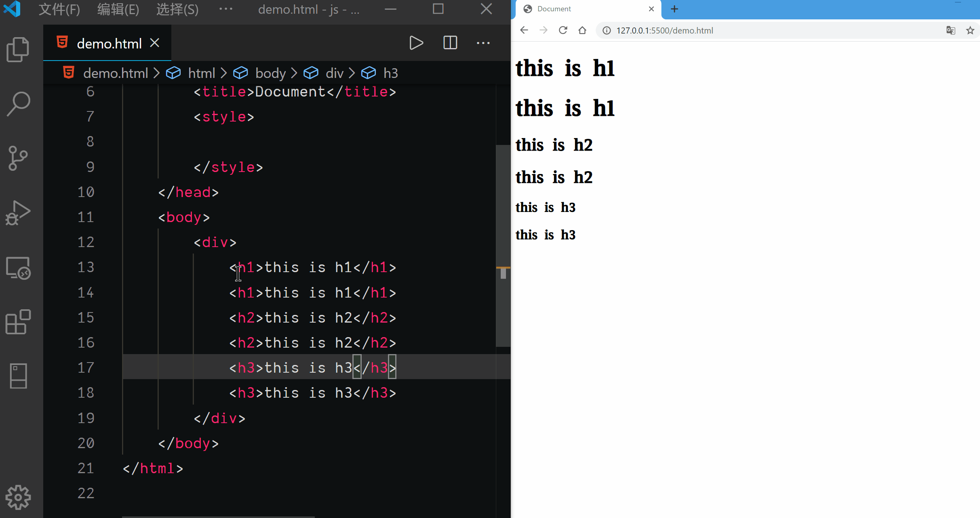Select the body breadcrumb item
This screenshot has height=518, width=980.
click(x=270, y=73)
